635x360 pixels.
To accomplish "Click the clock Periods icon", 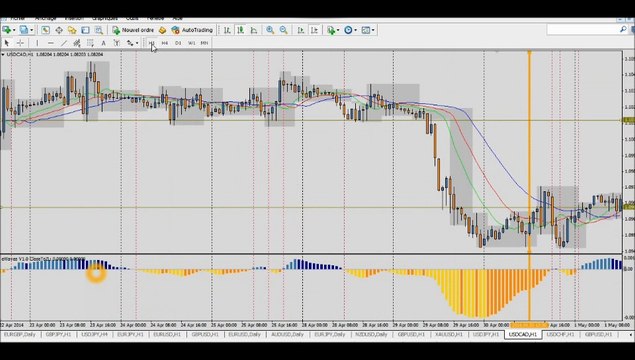I will tap(348, 30).
